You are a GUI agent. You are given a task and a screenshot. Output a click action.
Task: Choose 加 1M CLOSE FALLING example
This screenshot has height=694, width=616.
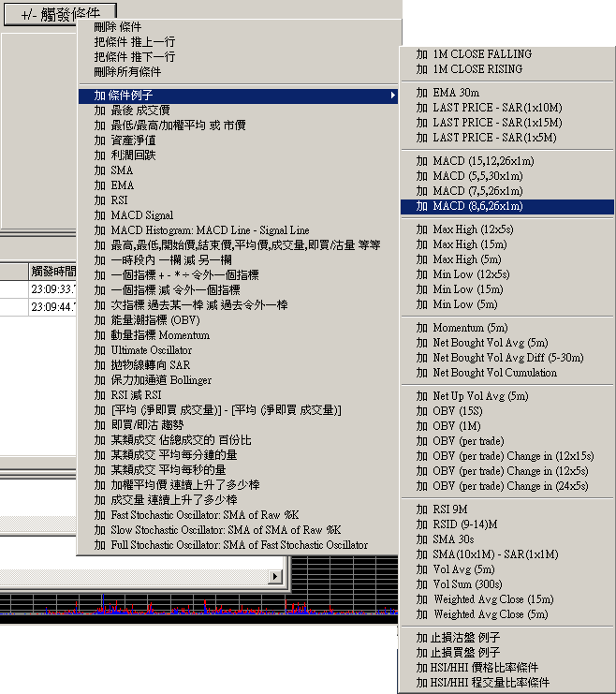pyautogui.click(x=482, y=54)
